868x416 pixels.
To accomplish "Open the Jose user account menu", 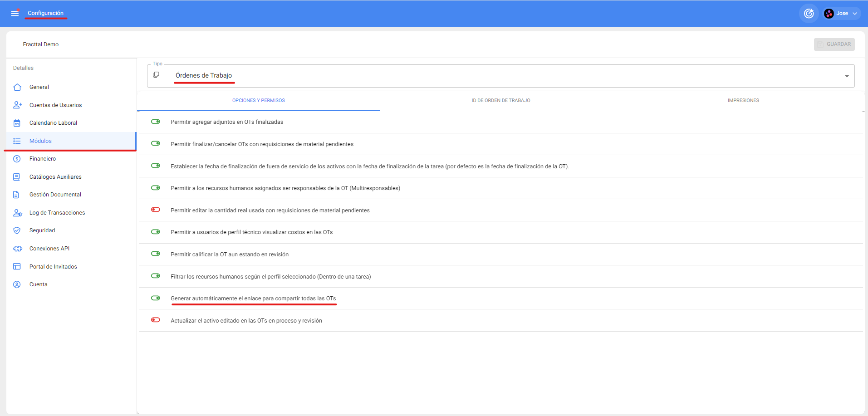I will click(x=842, y=14).
